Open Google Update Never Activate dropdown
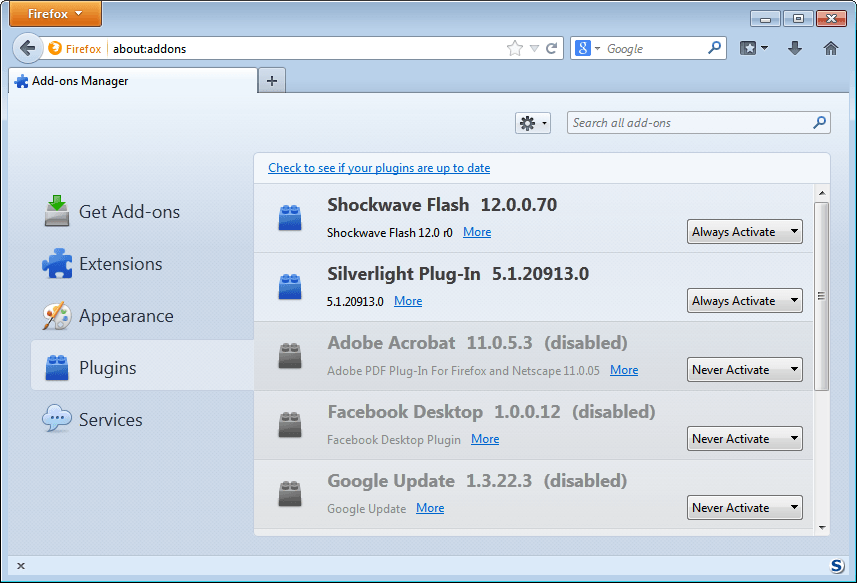Image resolution: width=857 pixels, height=583 pixels. pyautogui.click(x=744, y=508)
